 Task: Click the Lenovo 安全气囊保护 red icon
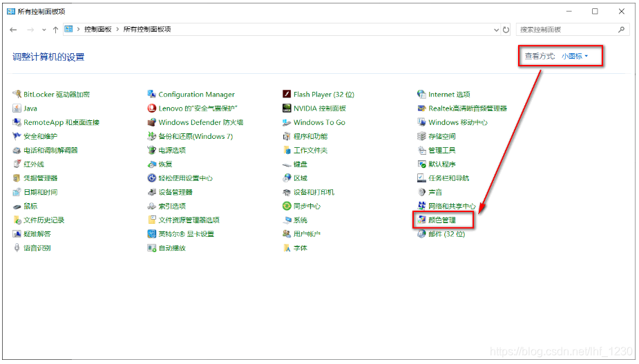151,108
